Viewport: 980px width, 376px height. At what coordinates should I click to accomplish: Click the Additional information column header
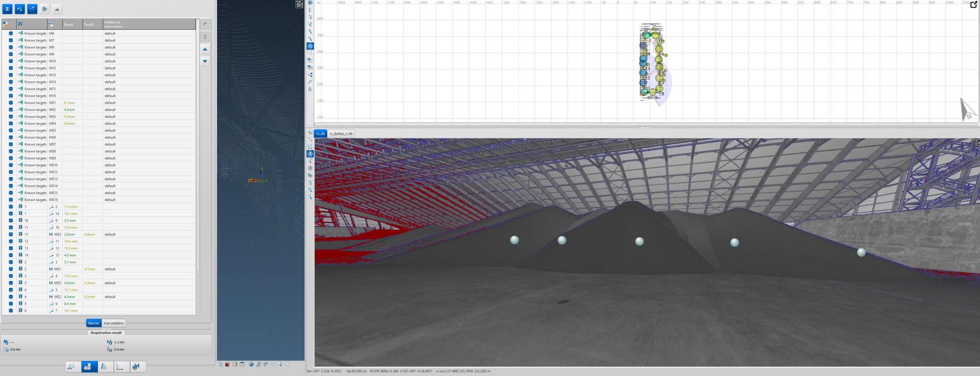click(149, 24)
